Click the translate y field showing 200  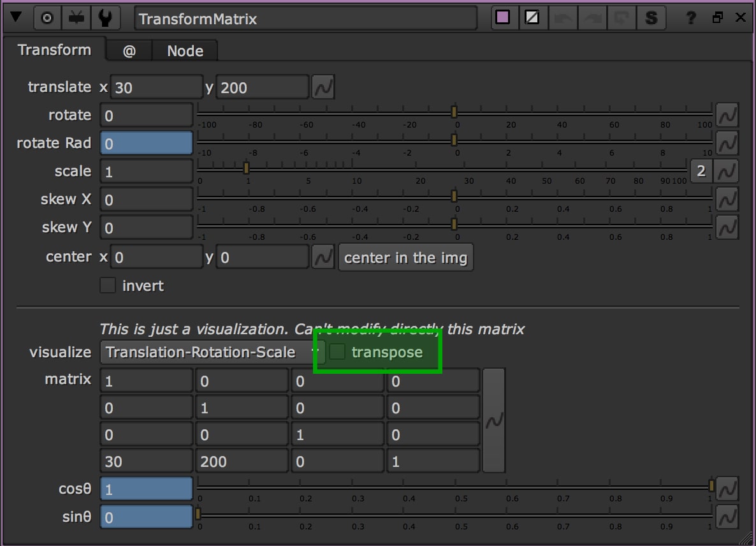pos(262,87)
